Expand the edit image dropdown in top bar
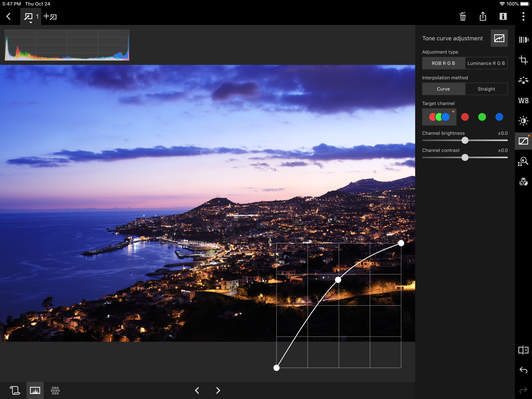The height and width of the screenshot is (399, 532). pos(31,17)
